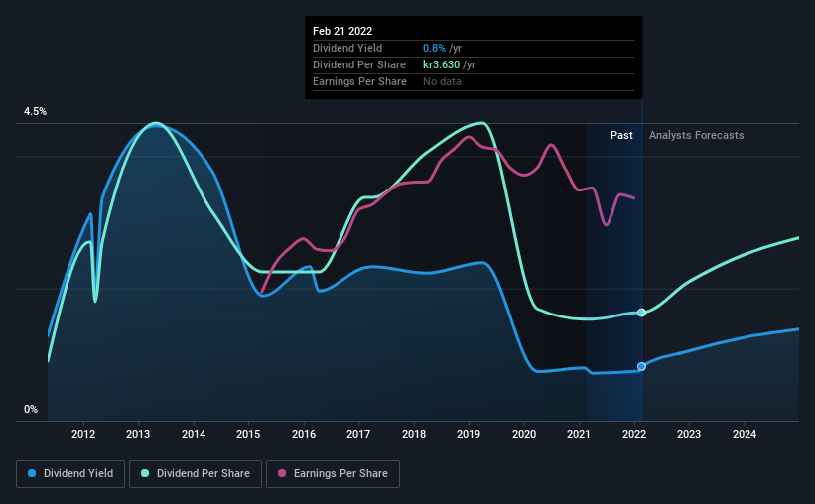Image resolution: width=815 pixels, height=504 pixels.
Task: Select the Dividend Yield data point marker
Action: pyautogui.click(x=642, y=366)
